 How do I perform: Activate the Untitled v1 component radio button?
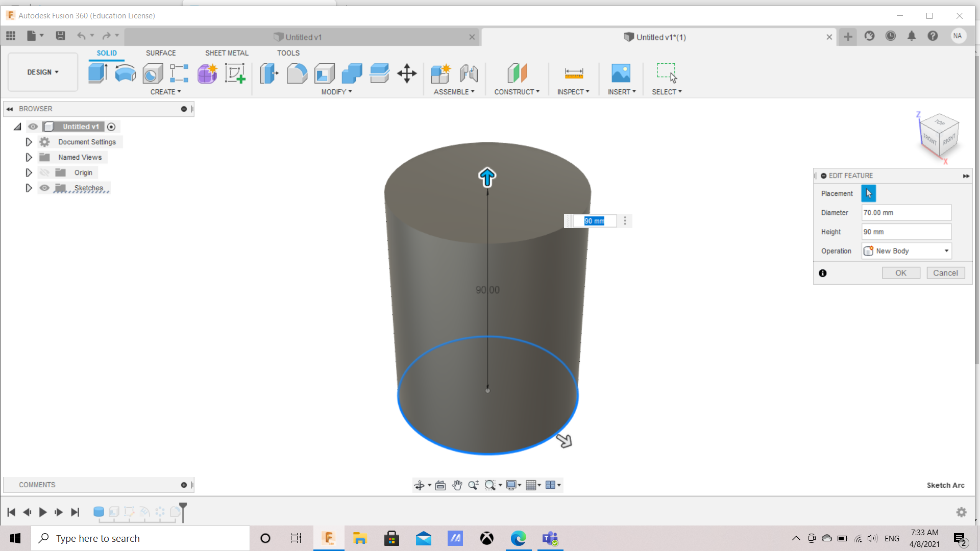tap(111, 127)
